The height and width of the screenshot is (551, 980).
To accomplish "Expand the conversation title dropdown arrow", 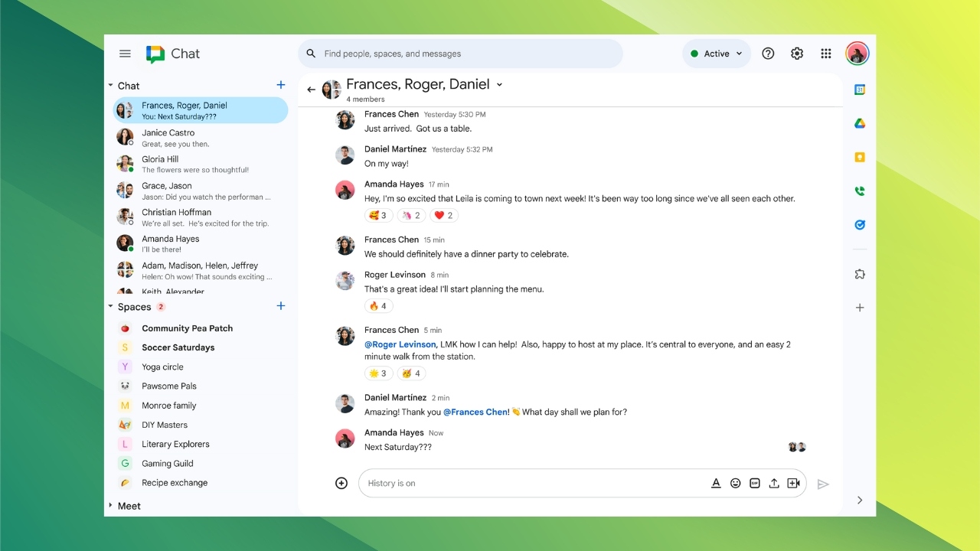I will (x=499, y=85).
